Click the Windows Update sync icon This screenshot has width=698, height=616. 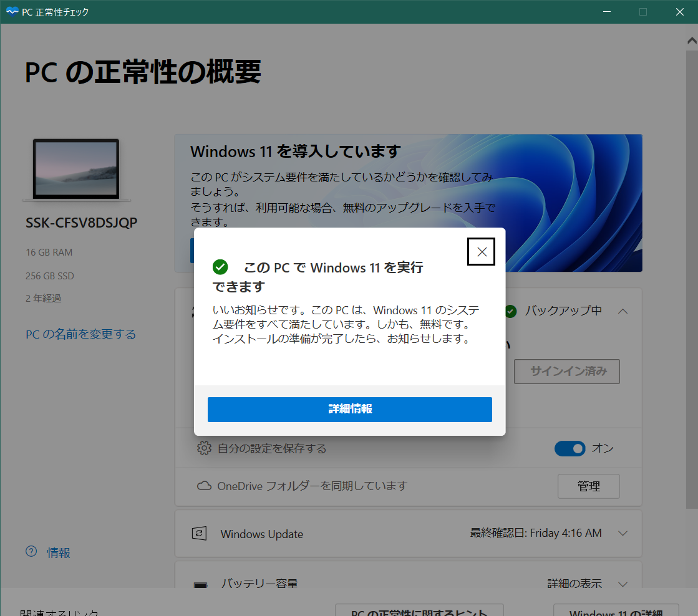click(199, 533)
